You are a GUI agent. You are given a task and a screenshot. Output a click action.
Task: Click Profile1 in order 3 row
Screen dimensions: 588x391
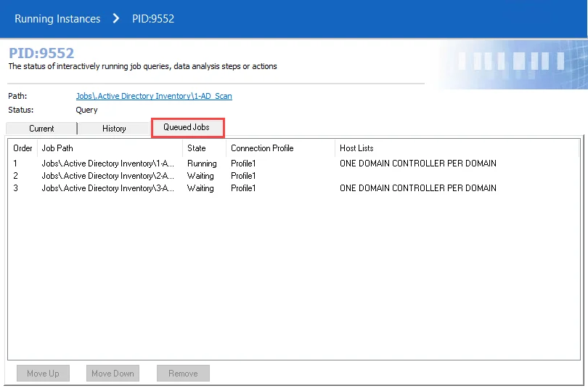click(243, 188)
